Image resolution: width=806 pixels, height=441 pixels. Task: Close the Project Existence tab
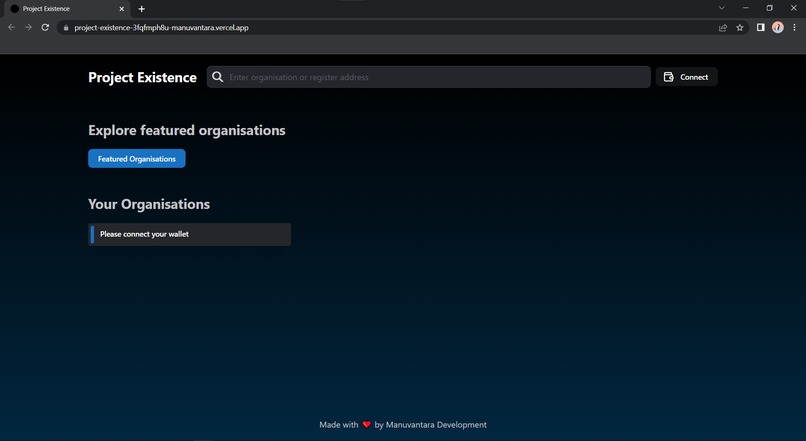[122, 9]
